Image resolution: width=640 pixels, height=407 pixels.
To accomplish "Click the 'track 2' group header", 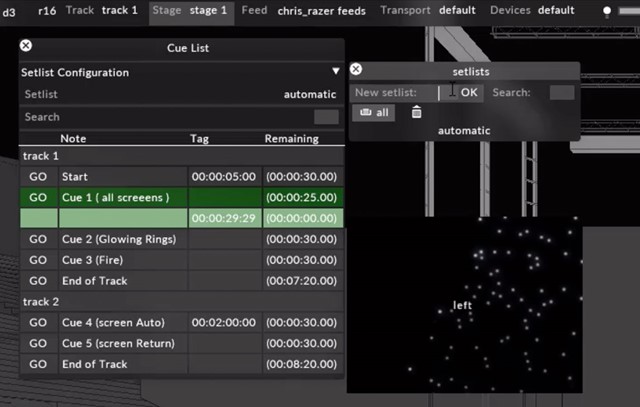I will point(182,302).
